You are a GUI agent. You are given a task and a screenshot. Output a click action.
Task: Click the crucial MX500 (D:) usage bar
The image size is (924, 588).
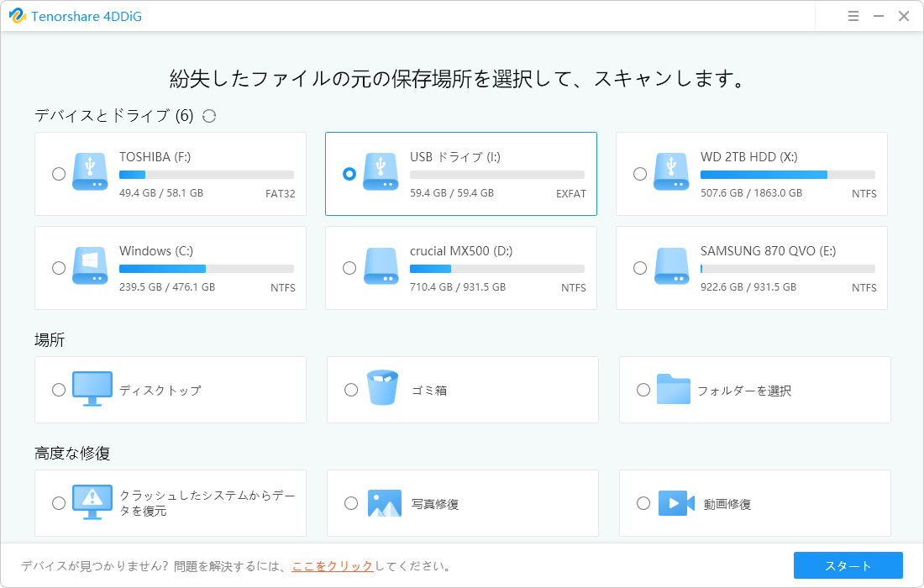(x=496, y=270)
